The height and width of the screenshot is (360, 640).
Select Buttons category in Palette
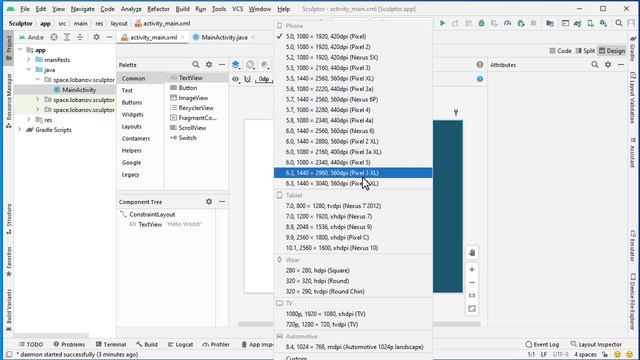tap(132, 102)
